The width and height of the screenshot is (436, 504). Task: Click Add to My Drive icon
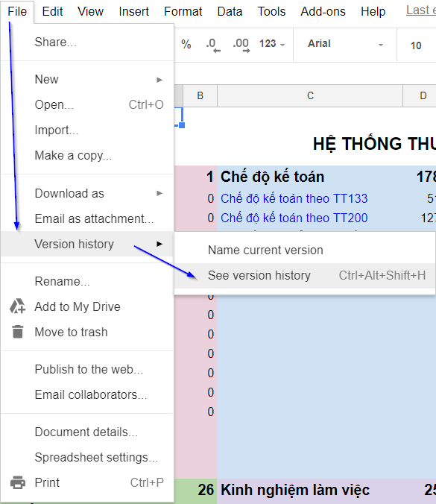tap(17, 306)
